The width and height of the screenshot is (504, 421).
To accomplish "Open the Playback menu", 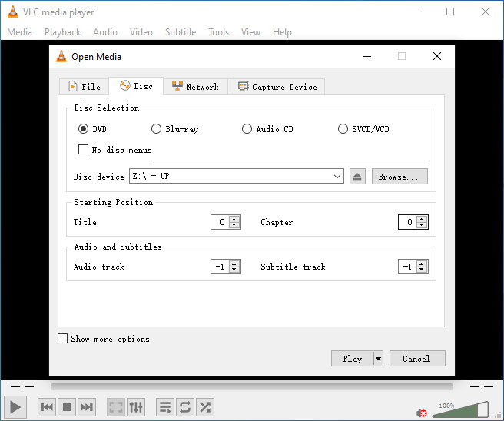I will [63, 32].
